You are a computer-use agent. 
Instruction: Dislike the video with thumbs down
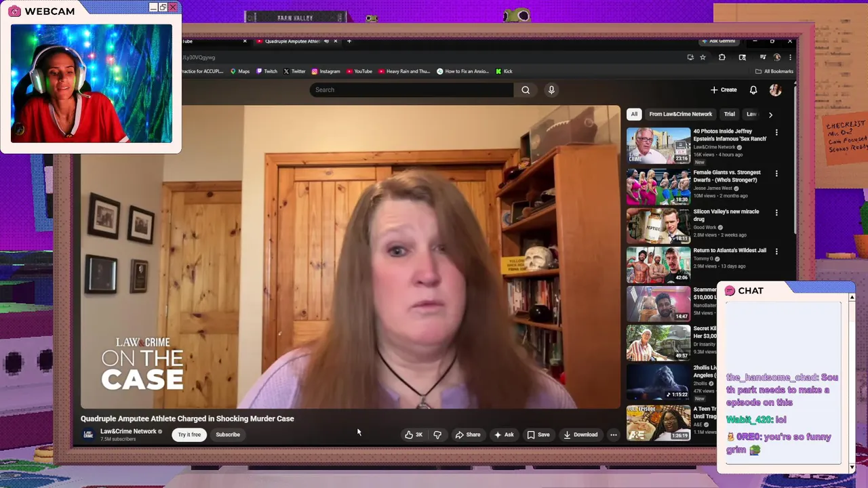(x=437, y=434)
